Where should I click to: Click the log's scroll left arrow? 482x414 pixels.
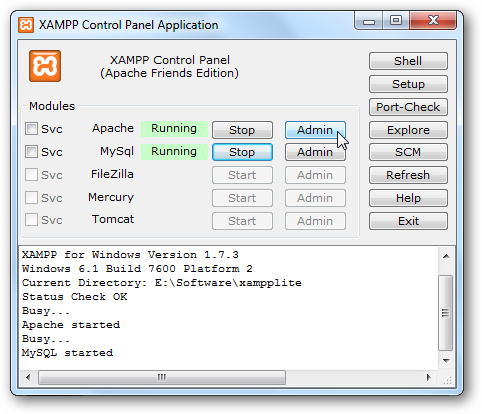click(x=28, y=377)
